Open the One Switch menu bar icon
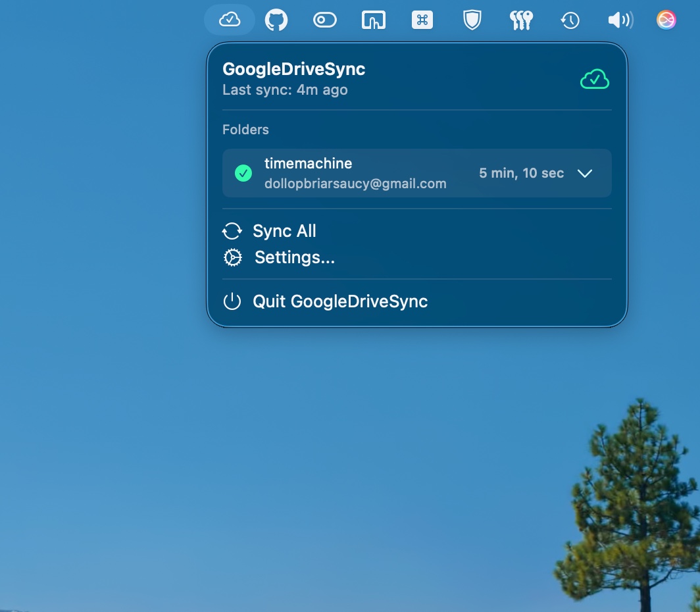Image resolution: width=700 pixels, height=612 pixels. 324,20
